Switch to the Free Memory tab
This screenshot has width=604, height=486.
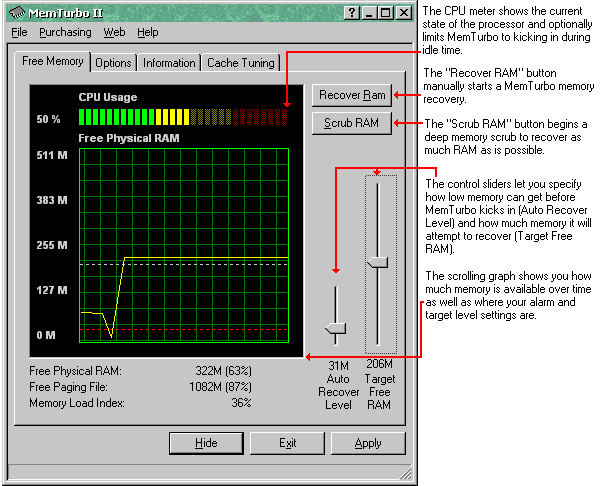tap(53, 61)
